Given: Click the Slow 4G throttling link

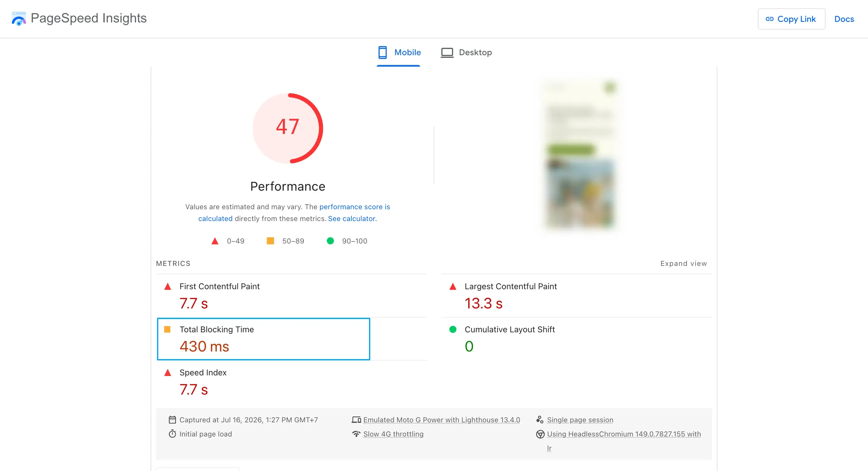Looking at the screenshot, I should tap(393, 434).
